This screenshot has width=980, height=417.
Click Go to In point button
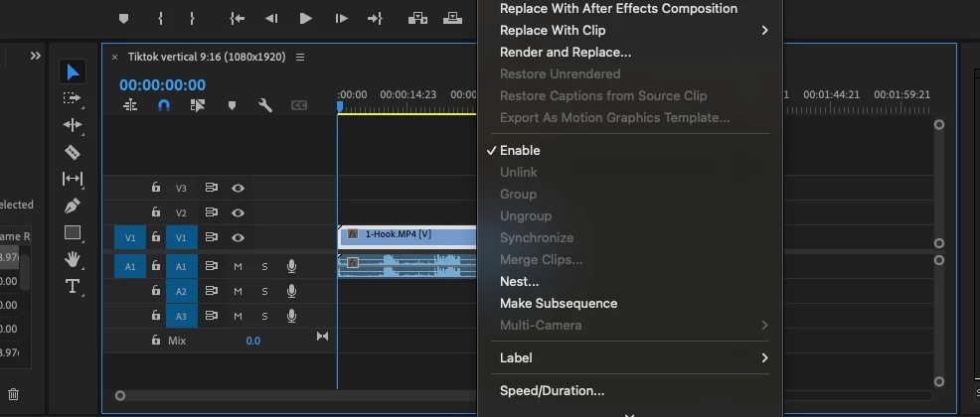click(x=237, y=19)
